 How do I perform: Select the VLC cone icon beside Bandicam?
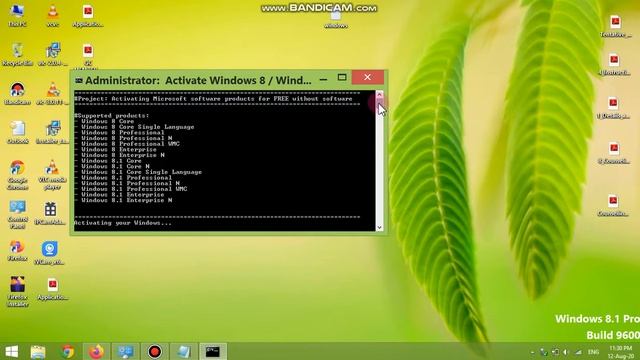click(52, 93)
